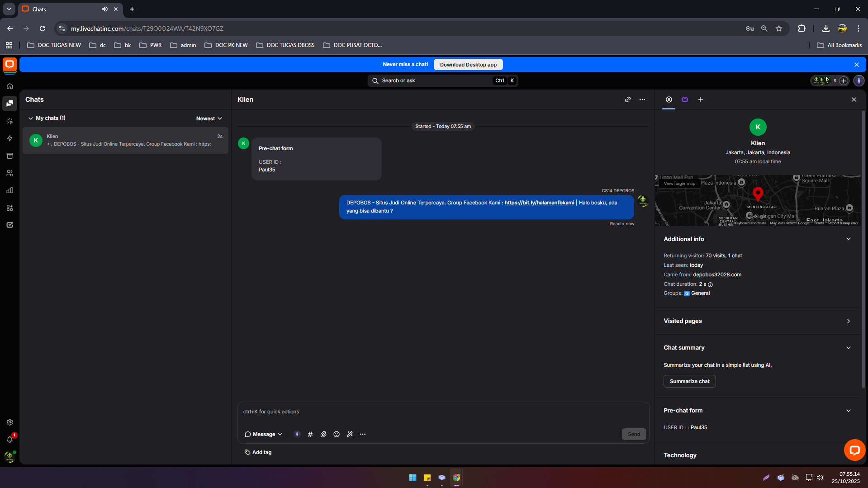The width and height of the screenshot is (868, 488).
Task: Open the Home icon in left sidebar
Action: 9,86
